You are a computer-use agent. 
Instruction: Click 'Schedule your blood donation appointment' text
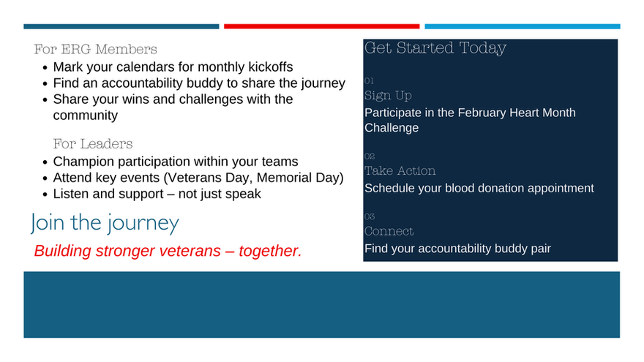tap(479, 189)
